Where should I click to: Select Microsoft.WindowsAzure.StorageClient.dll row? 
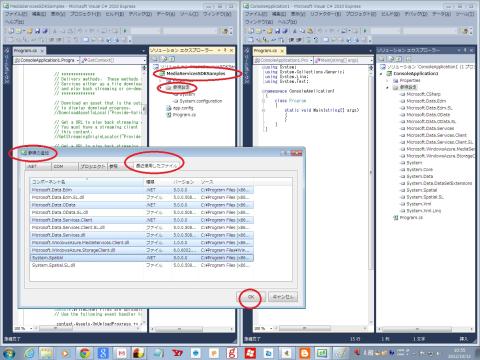tap(142, 250)
